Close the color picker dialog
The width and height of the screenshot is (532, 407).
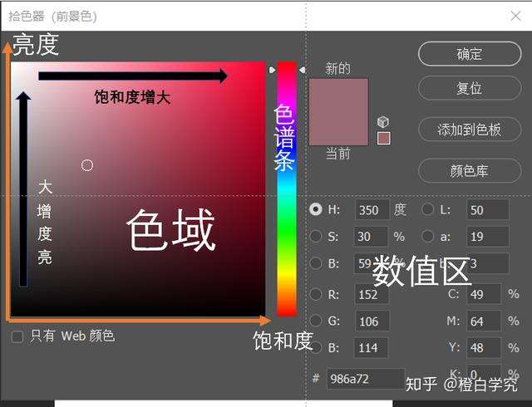(515, 16)
